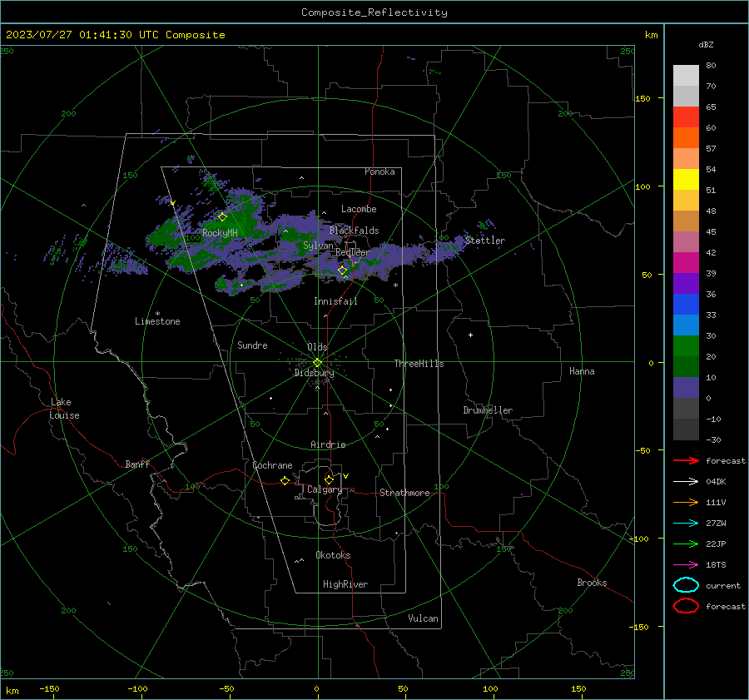Screen dimensions: 749x700
Task: Click the ThreeHills town label
Action: tap(419, 364)
